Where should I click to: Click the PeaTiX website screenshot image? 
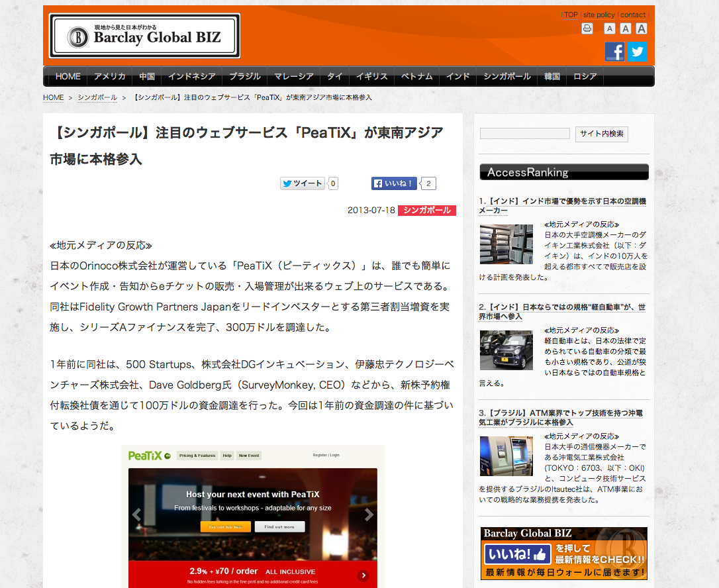pyautogui.click(x=253, y=516)
